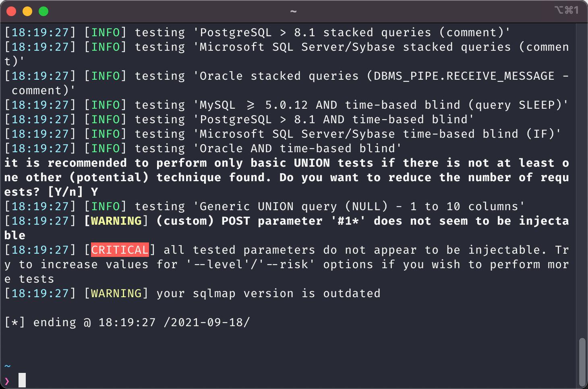Click the blue tilde directory indicator
Image resolution: width=588 pixels, height=389 pixels.
click(x=7, y=366)
